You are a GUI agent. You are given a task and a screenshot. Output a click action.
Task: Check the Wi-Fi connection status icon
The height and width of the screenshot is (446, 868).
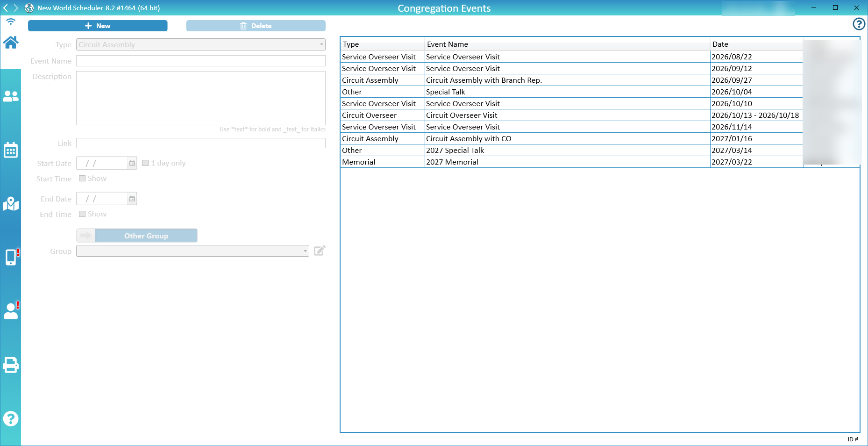click(x=11, y=22)
